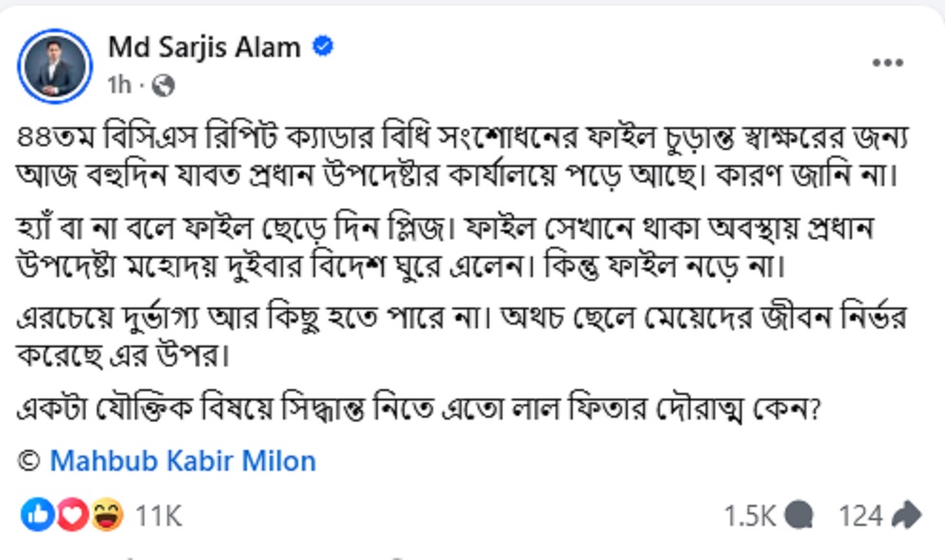Click the comment bubble icon
945x560 pixels.
pyautogui.click(x=801, y=515)
